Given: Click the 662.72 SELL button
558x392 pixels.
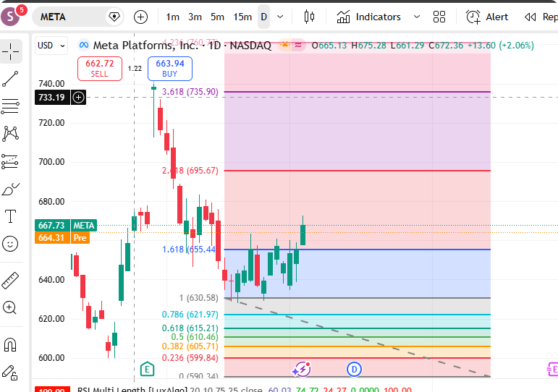Looking at the screenshot, I should pos(100,68).
